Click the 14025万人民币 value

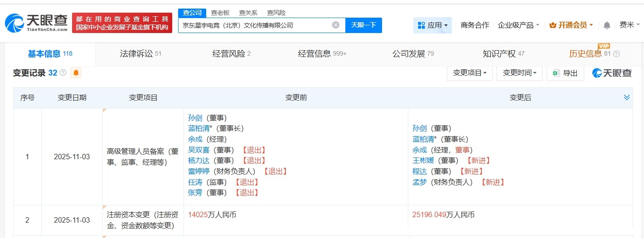pos(212,215)
